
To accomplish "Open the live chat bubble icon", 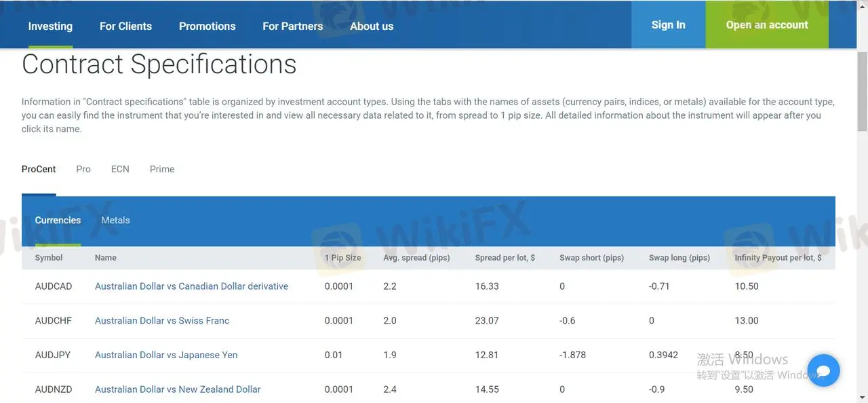I will [x=823, y=370].
